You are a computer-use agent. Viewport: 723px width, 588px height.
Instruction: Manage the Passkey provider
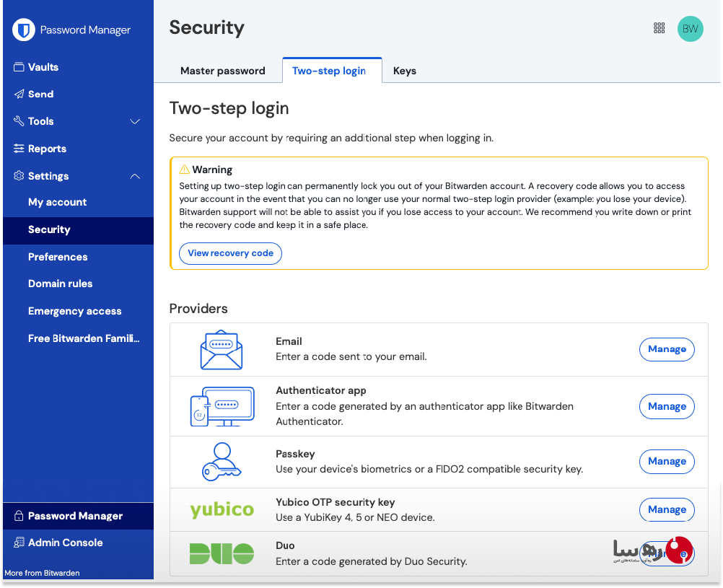coord(667,461)
